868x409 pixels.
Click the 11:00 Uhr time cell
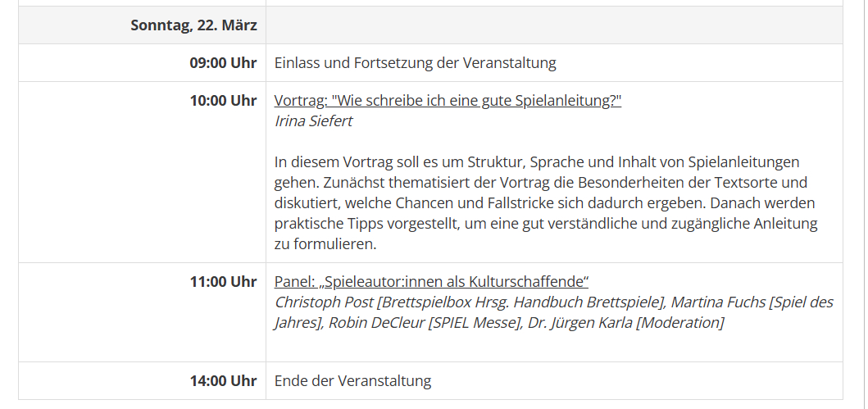(223, 282)
